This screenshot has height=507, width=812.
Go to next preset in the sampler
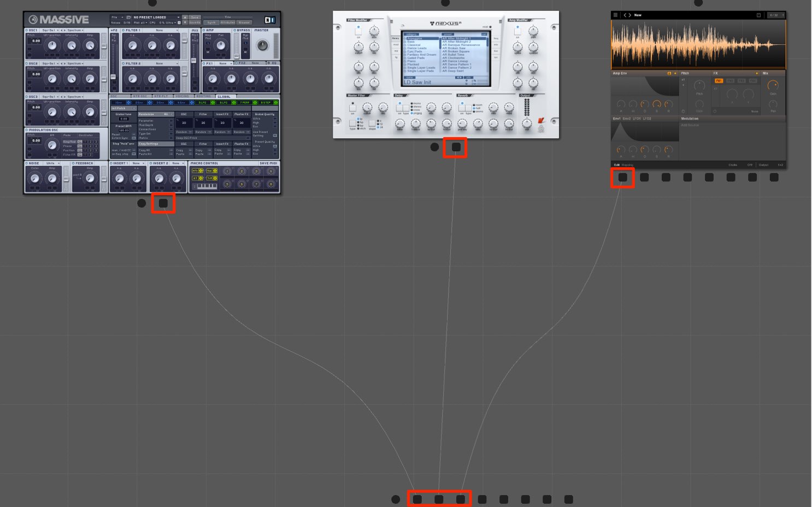pos(630,15)
